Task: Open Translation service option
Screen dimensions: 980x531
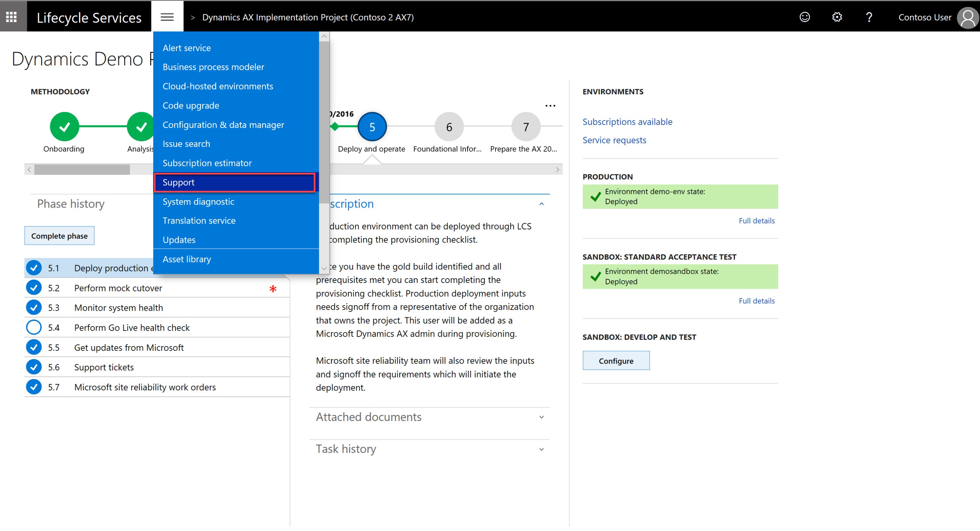Action: pyautogui.click(x=199, y=220)
